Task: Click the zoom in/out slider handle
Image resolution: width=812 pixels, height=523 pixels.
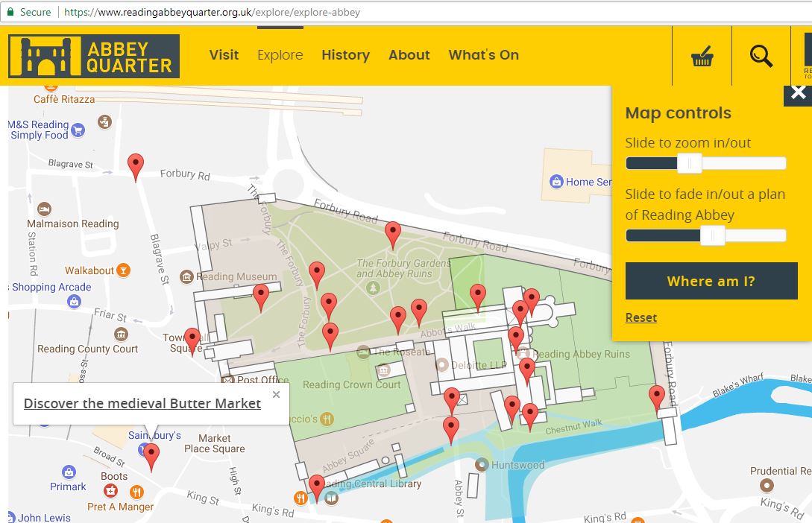Action: pos(689,163)
